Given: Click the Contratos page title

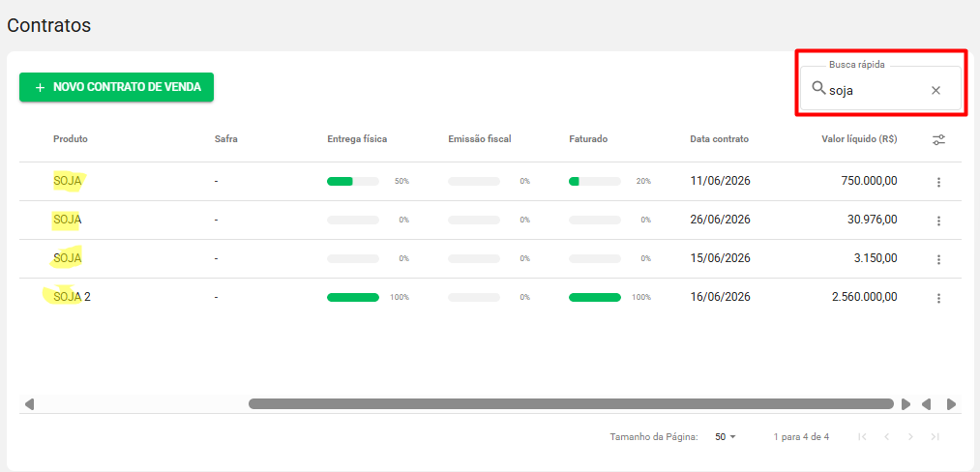Looking at the screenshot, I should [48, 26].
